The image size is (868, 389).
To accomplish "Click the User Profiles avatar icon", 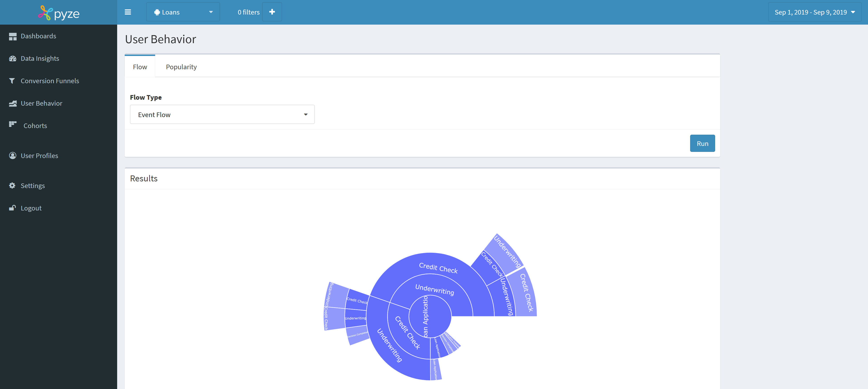I will tap(13, 156).
